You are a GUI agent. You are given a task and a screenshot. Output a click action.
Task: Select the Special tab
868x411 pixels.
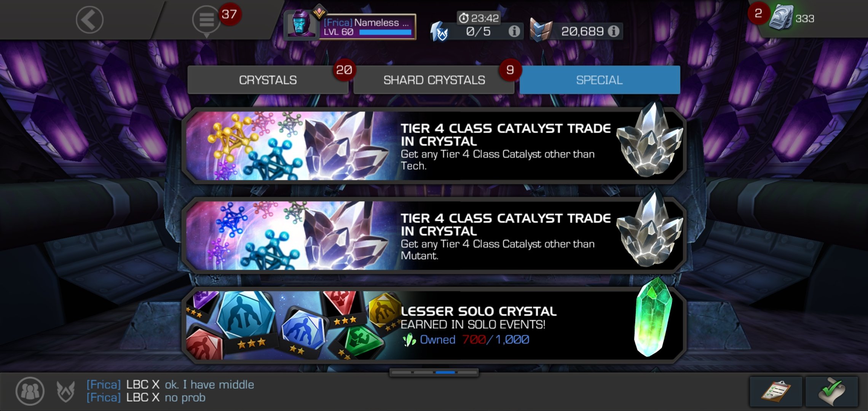point(600,80)
